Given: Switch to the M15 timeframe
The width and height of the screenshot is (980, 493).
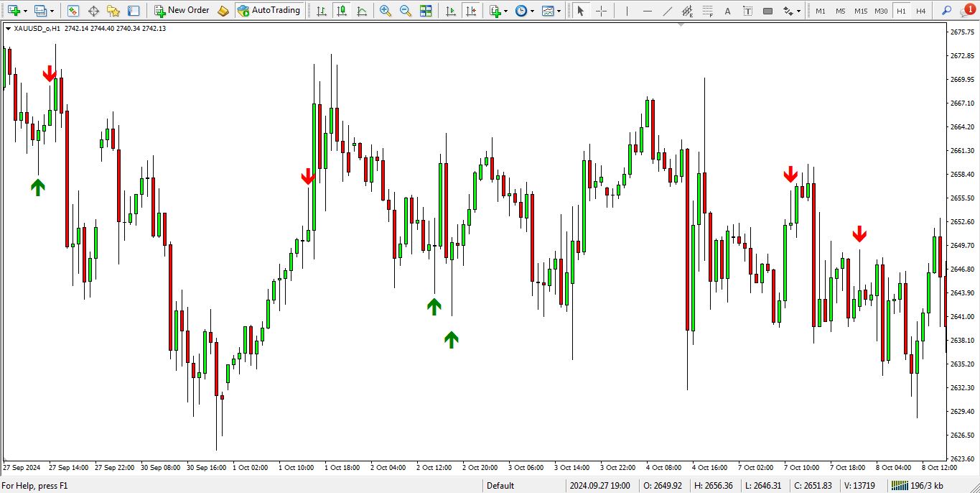Looking at the screenshot, I should pos(860,11).
